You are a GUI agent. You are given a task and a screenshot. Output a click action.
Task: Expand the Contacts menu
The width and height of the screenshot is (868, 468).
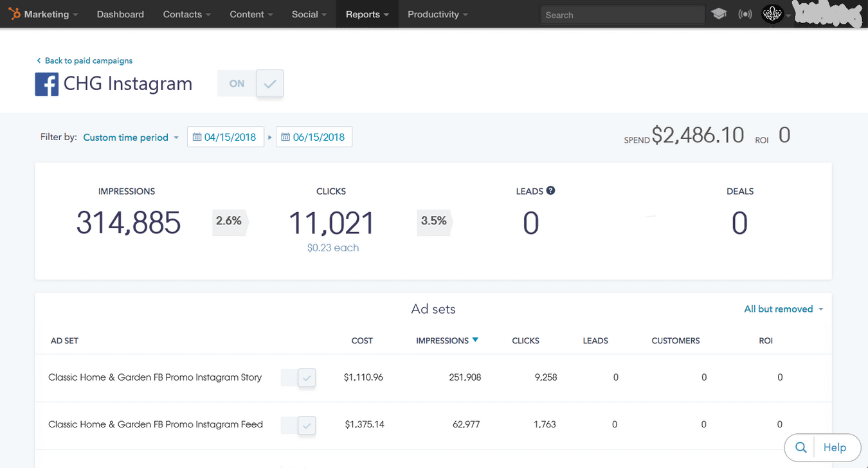186,14
